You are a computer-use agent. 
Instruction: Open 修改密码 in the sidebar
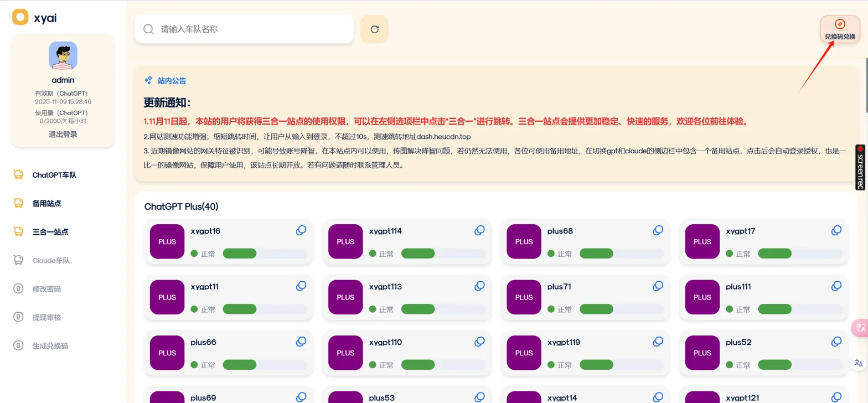pos(46,289)
